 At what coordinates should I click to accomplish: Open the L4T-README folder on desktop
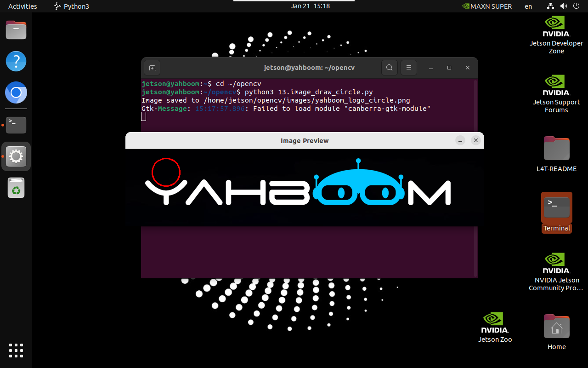pos(556,154)
